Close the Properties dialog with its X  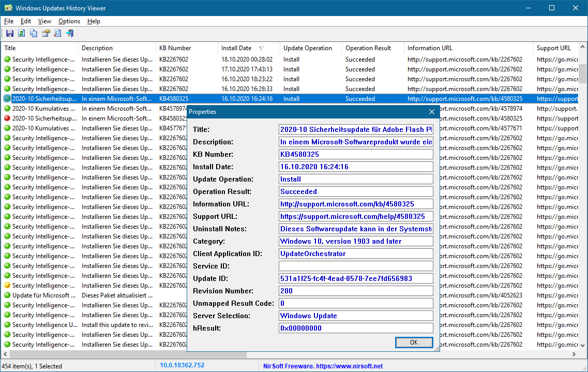coord(432,112)
